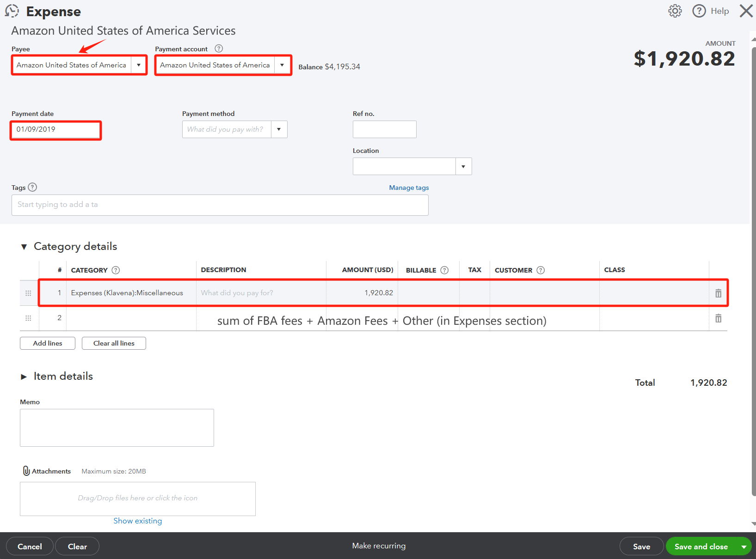Click the Billable column help icon
Screen dimensions: 756x559
tap(444, 270)
